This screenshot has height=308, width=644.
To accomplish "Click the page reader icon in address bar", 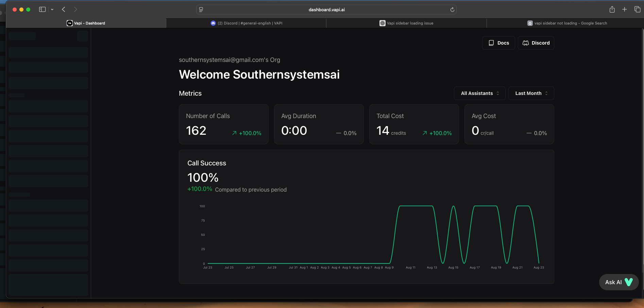I will pyautogui.click(x=201, y=10).
